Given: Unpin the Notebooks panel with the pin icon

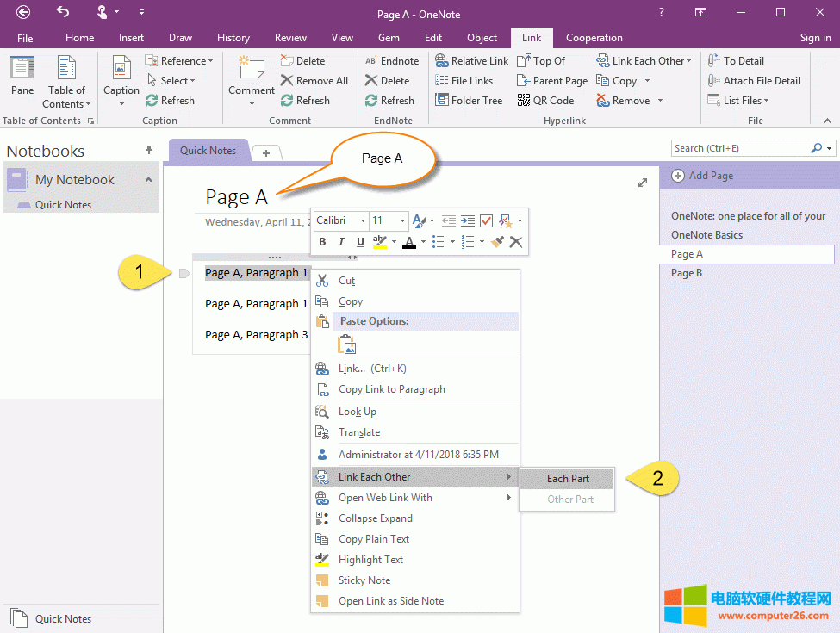Looking at the screenshot, I should pyautogui.click(x=148, y=150).
